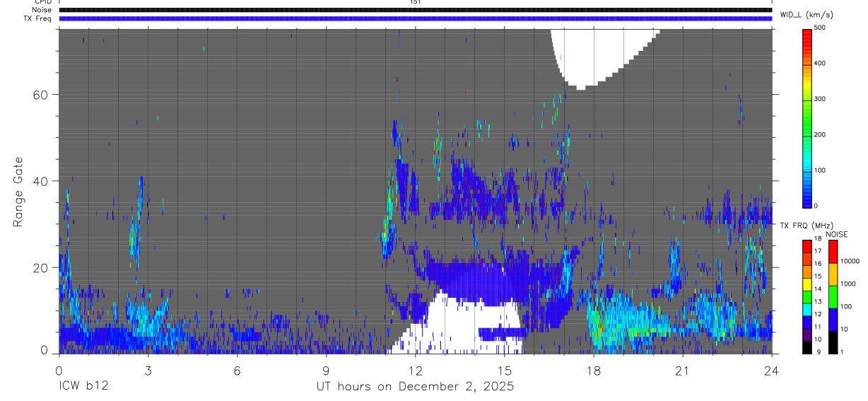This screenshot has width=868, height=401.
Task: Click the 14 label on TX FRQ scale
Action: (818, 289)
